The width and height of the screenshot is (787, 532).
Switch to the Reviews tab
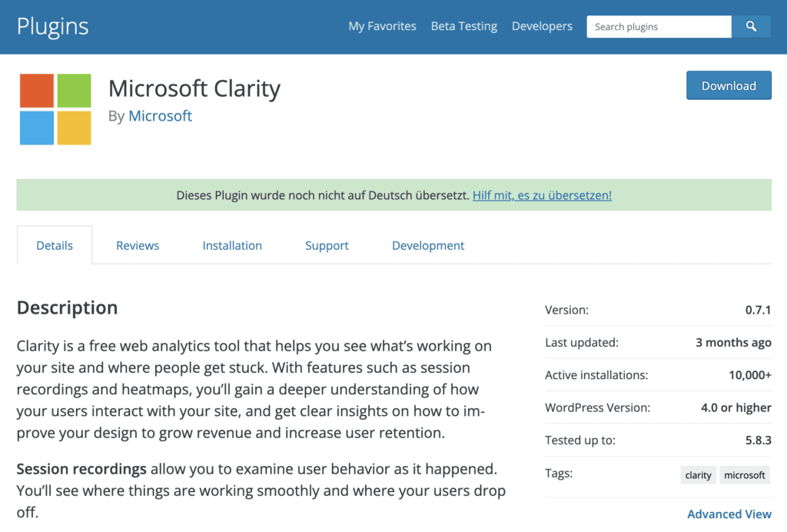click(x=138, y=245)
